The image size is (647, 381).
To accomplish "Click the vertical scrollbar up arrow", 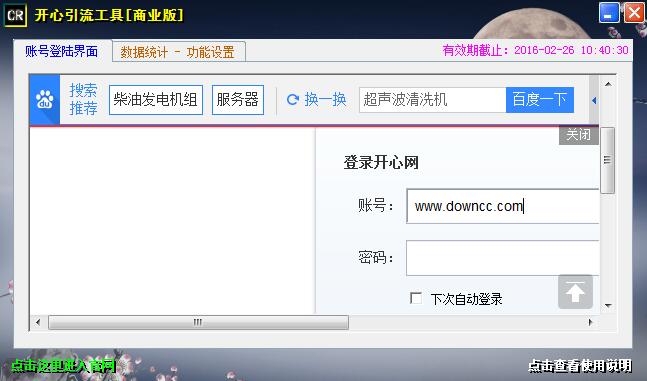I will [608, 84].
